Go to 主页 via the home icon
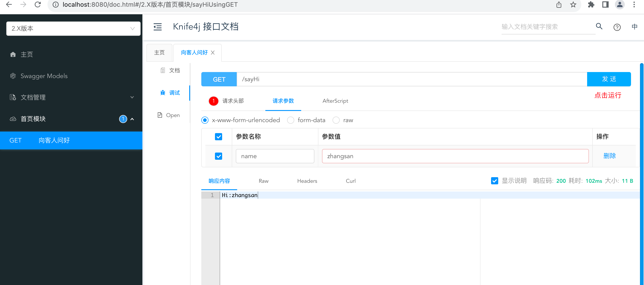644x285 pixels. (x=26, y=54)
